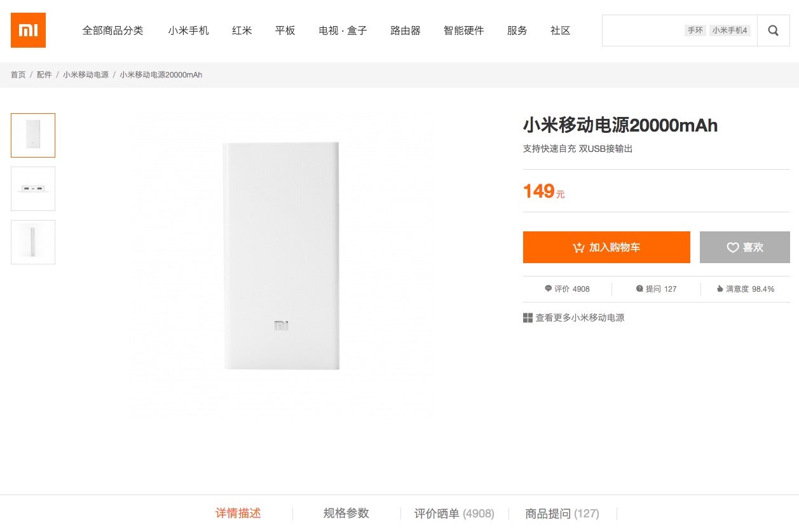Open the 小米手机 navigation menu

pos(188,31)
